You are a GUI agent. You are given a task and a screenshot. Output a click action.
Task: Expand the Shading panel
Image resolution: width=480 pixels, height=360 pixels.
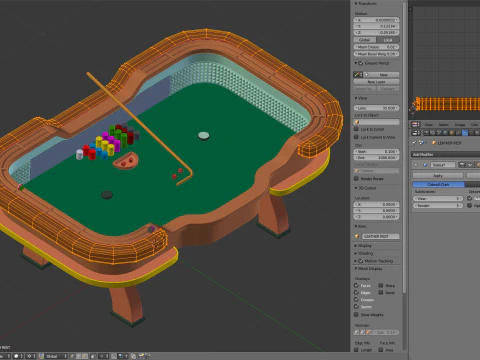(356, 253)
